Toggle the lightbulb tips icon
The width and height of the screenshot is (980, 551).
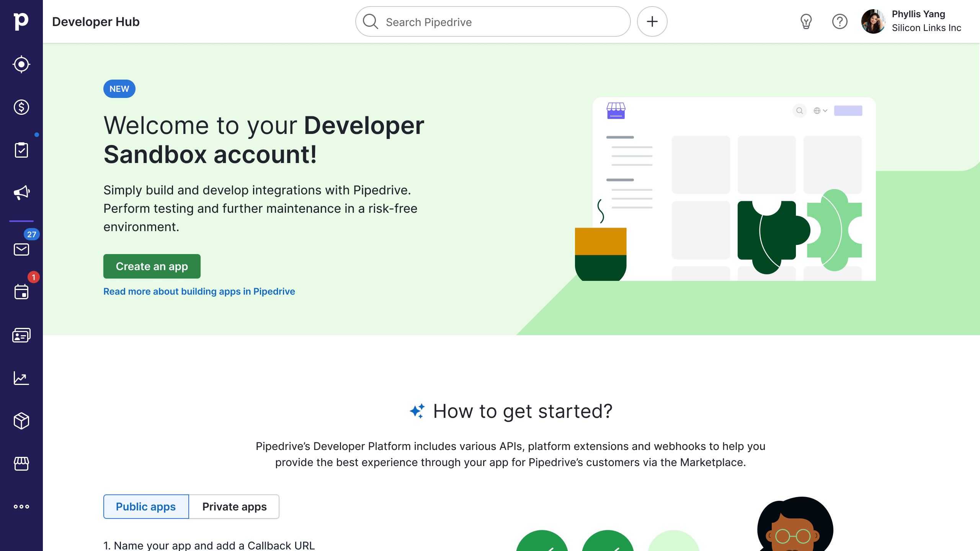[806, 21]
